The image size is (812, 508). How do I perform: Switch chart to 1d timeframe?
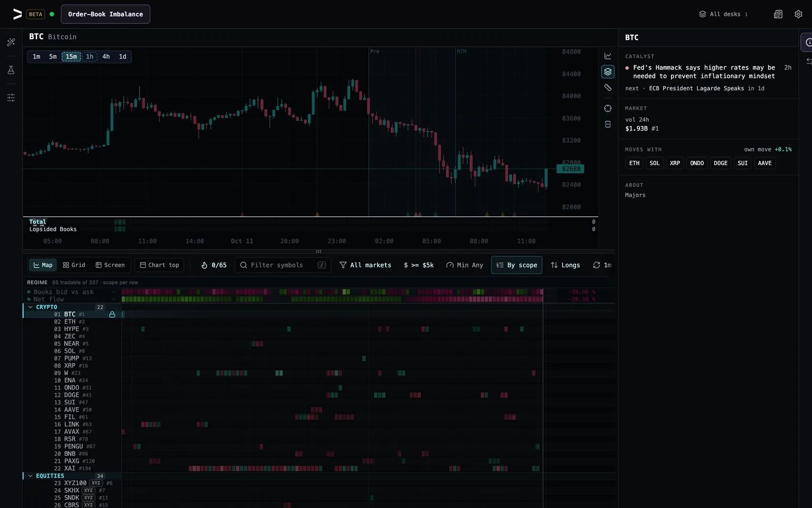tap(122, 56)
